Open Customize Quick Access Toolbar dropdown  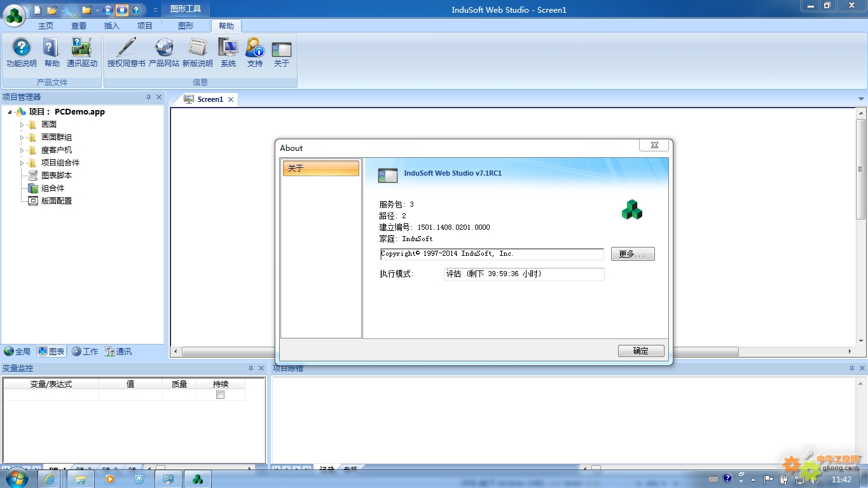[155, 11]
